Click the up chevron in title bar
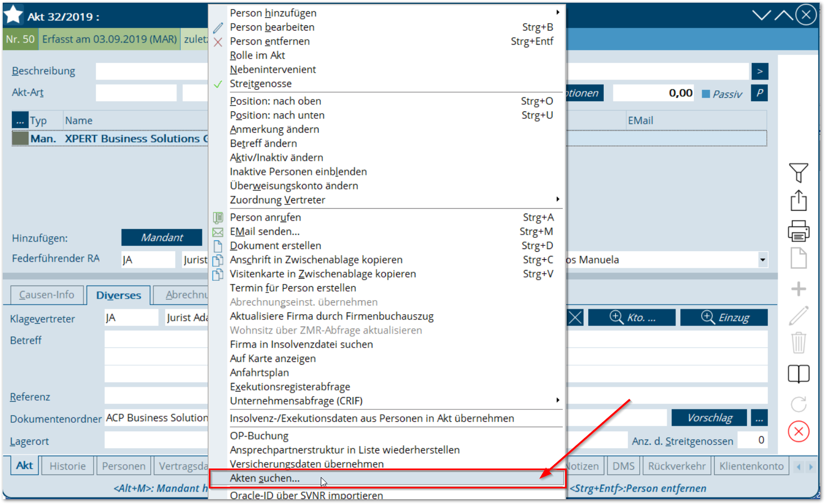Image resolution: width=825 pixels, height=504 pixels. (784, 15)
